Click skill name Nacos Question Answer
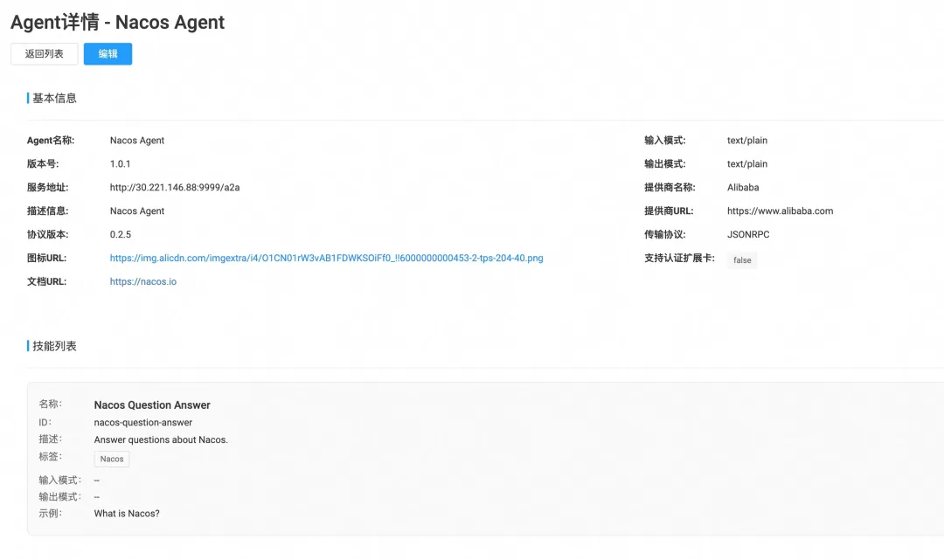The width and height of the screenshot is (944, 560). pos(152,404)
